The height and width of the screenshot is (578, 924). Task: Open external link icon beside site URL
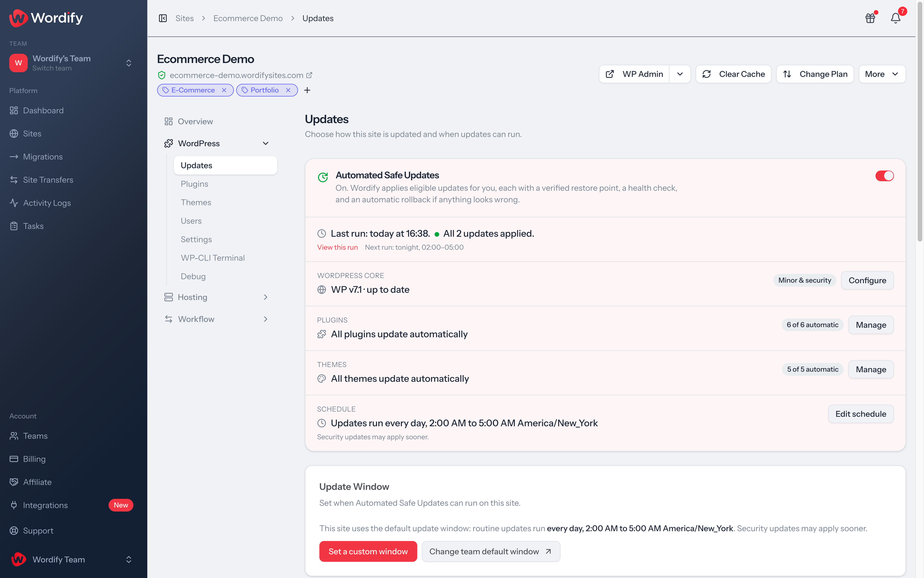(x=309, y=75)
